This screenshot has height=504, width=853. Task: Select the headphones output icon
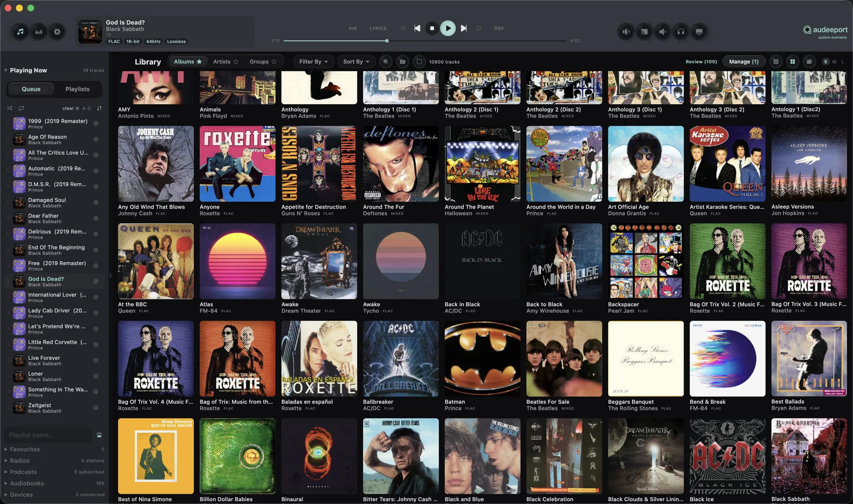click(681, 32)
